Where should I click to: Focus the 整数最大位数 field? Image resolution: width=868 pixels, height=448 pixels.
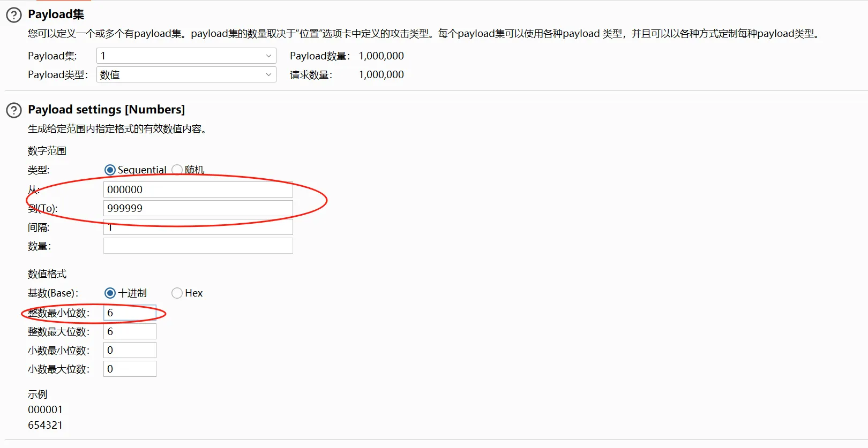click(130, 331)
